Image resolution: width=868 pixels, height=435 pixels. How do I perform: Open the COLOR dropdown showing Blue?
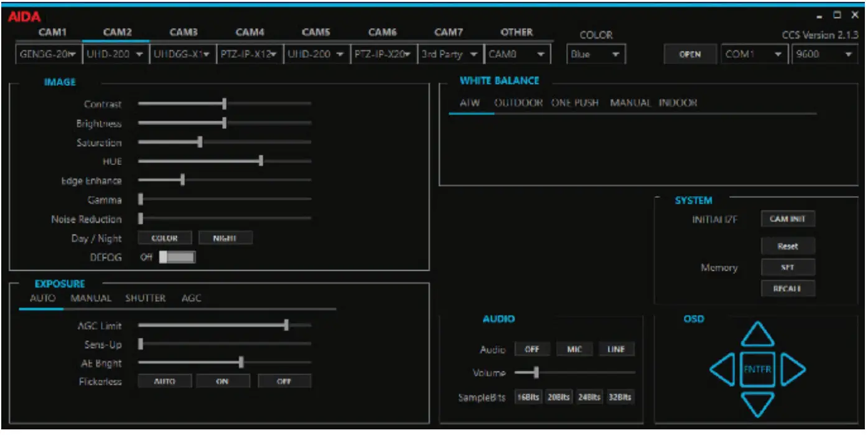pyautogui.click(x=595, y=54)
